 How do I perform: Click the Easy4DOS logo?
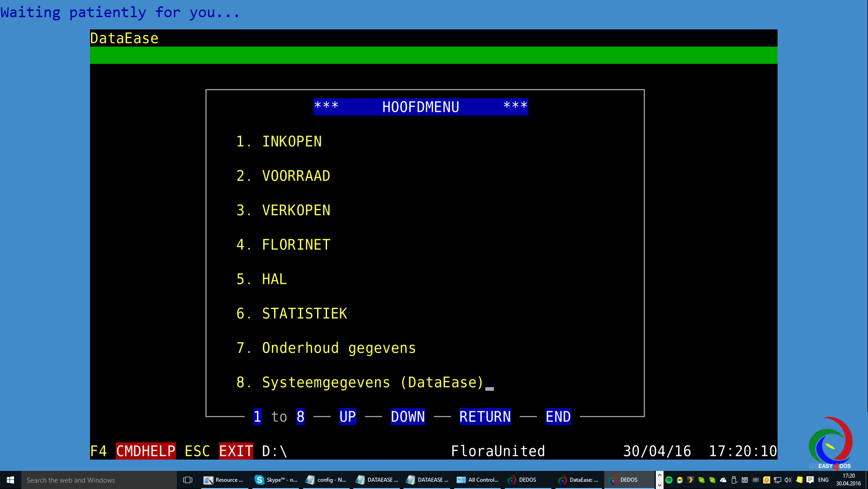[830, 442]
